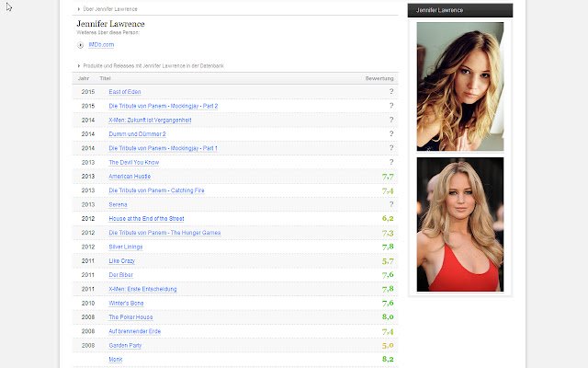Expand the 'Über Jennifer Lawrence' section arrow
The width and height of the screenshot is (588, 368).
pyautogui.click(x=79, y=9)
